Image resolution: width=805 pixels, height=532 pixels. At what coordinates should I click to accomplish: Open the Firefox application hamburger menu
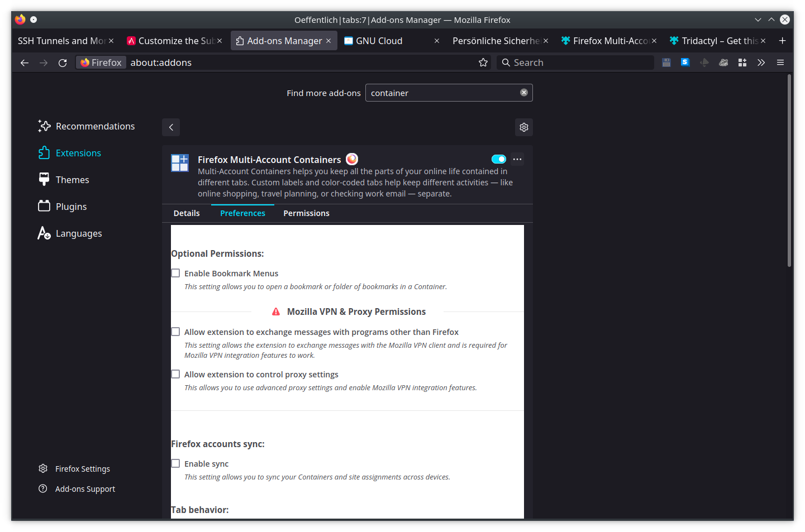click(x=780, y=63)
